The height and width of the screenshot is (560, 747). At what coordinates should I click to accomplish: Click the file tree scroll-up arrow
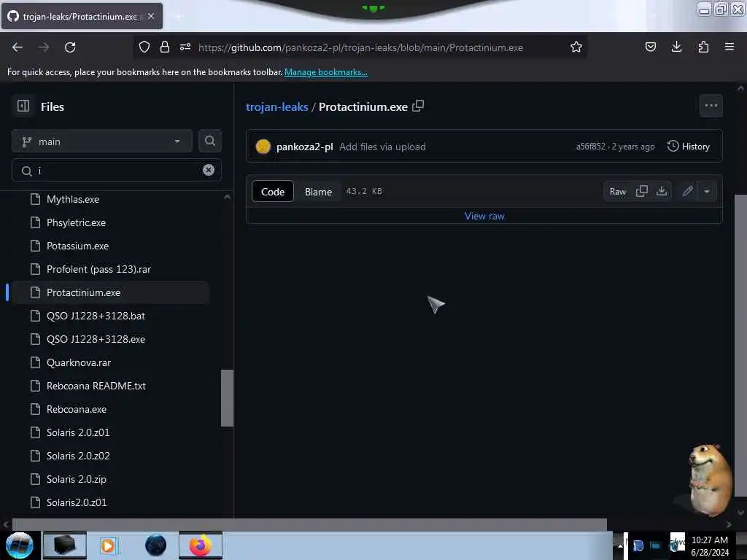click(228, 197)
